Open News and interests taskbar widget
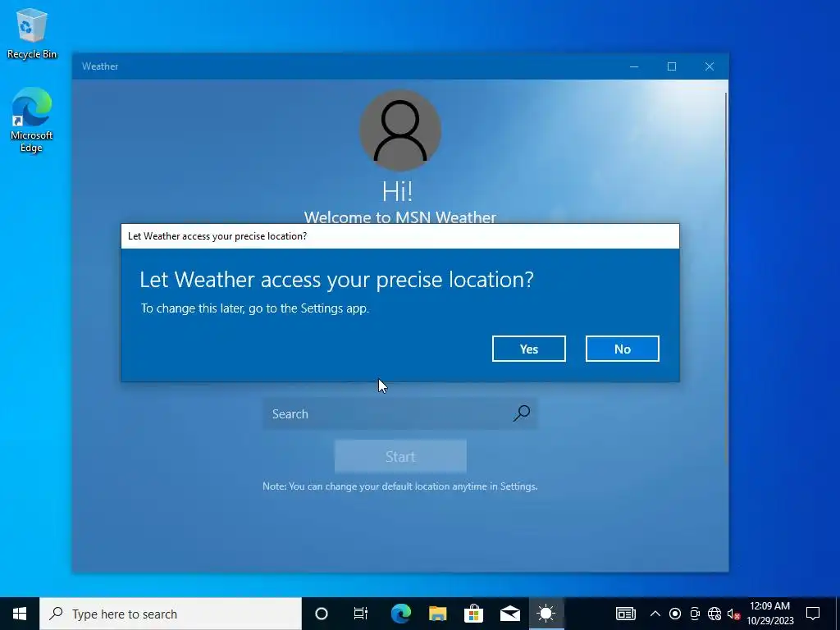The width and height of the screenshot is (840, 630). click(x=625, y=614)
